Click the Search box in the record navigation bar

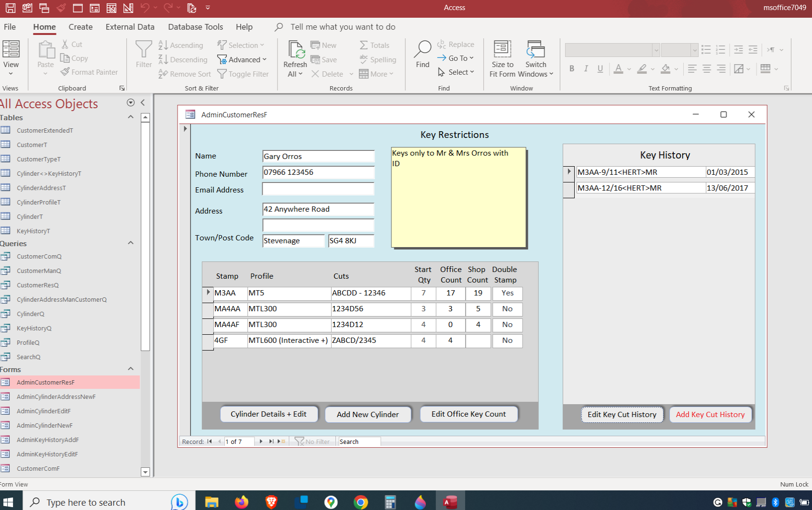[x=358, y=441]
